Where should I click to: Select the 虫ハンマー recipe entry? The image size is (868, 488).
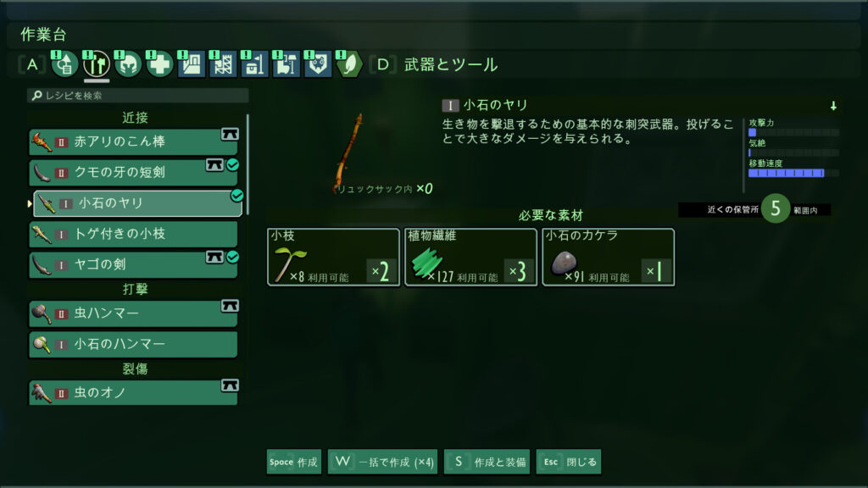133,313
